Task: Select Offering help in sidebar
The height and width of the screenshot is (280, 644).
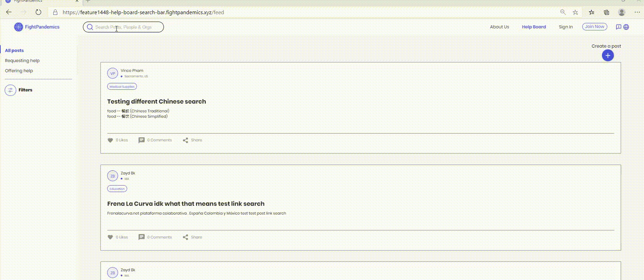Action: (19, 71)
